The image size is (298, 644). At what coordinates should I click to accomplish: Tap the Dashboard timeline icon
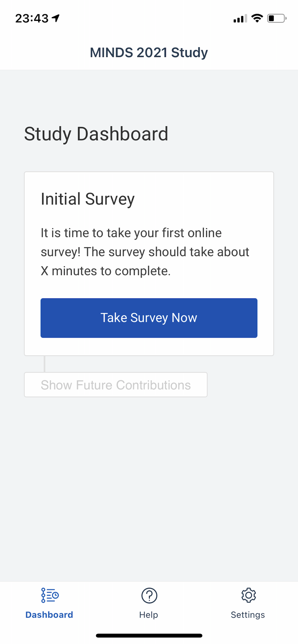50,595
